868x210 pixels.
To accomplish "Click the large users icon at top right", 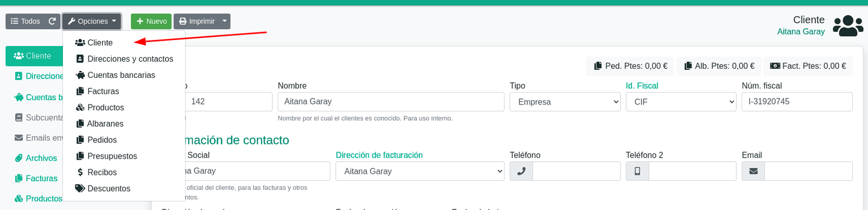I will tap(848, 25).
